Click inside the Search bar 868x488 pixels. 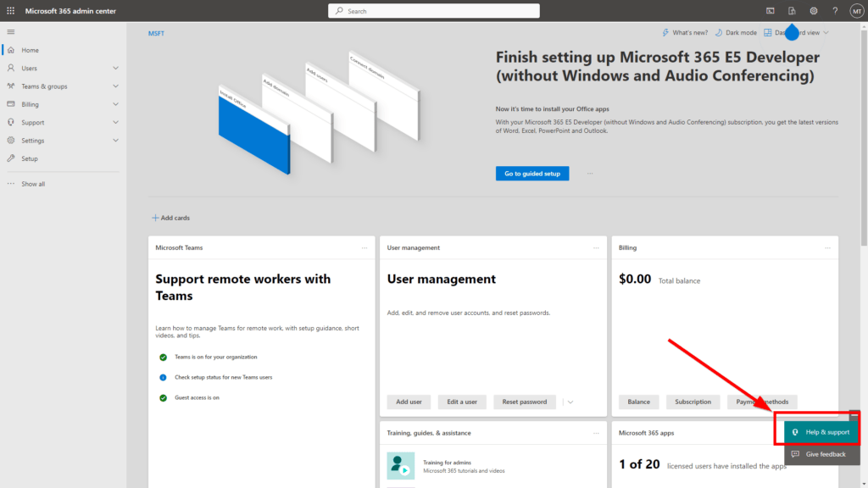coord(433,10)
